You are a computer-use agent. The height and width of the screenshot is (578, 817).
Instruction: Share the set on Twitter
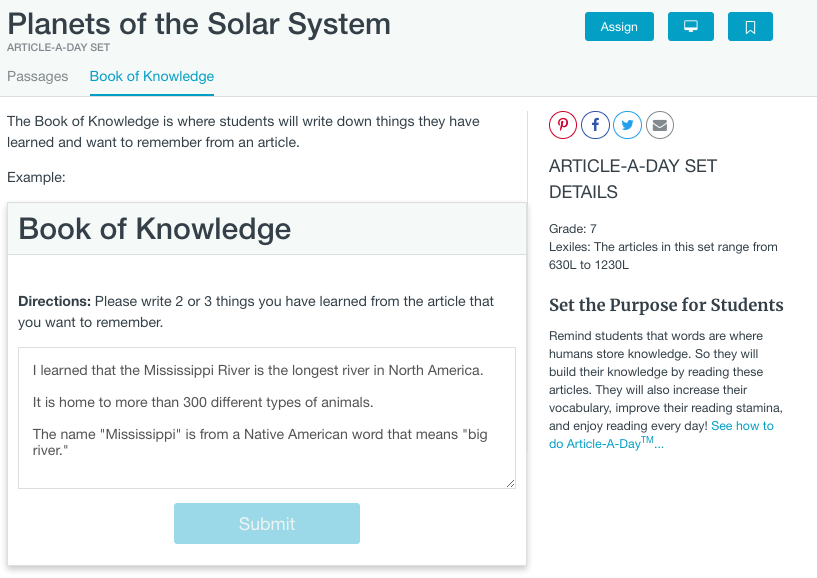click(x=627, y=124)
